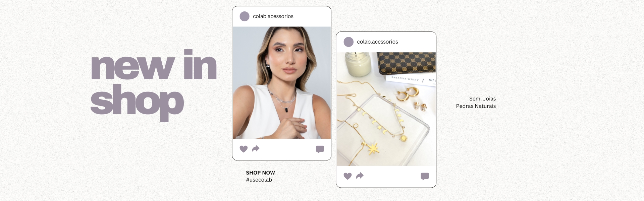
Task: Click the #usecolab hashtag
Action: 259,180
